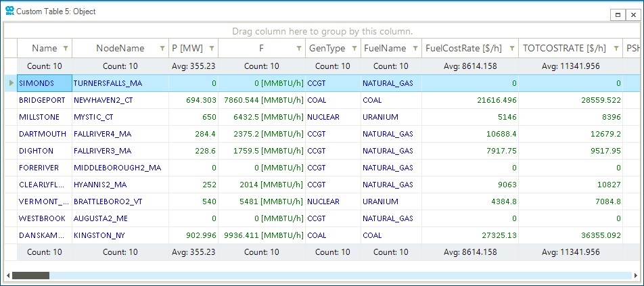This screenshot has width=644, height=286.
Task: Close the Custom Table 5 window
Action: 633,14
